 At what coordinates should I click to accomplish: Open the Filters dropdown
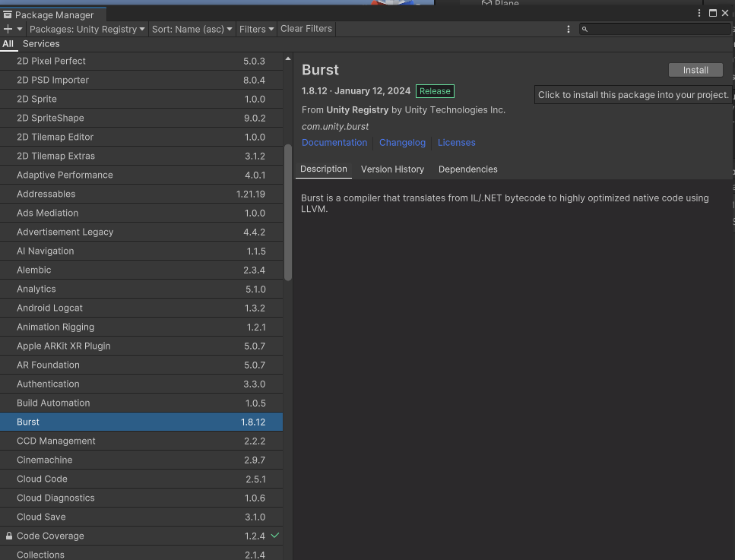pos(255,28)
